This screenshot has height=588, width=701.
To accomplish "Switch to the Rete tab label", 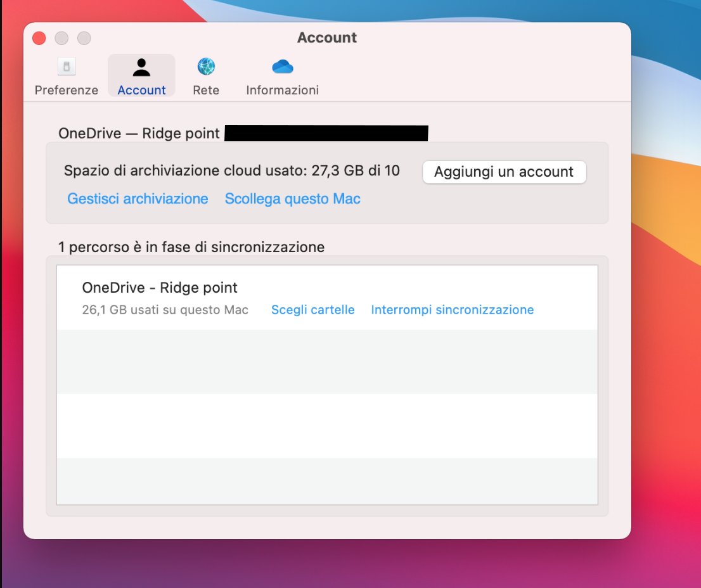I will (206, 90).
